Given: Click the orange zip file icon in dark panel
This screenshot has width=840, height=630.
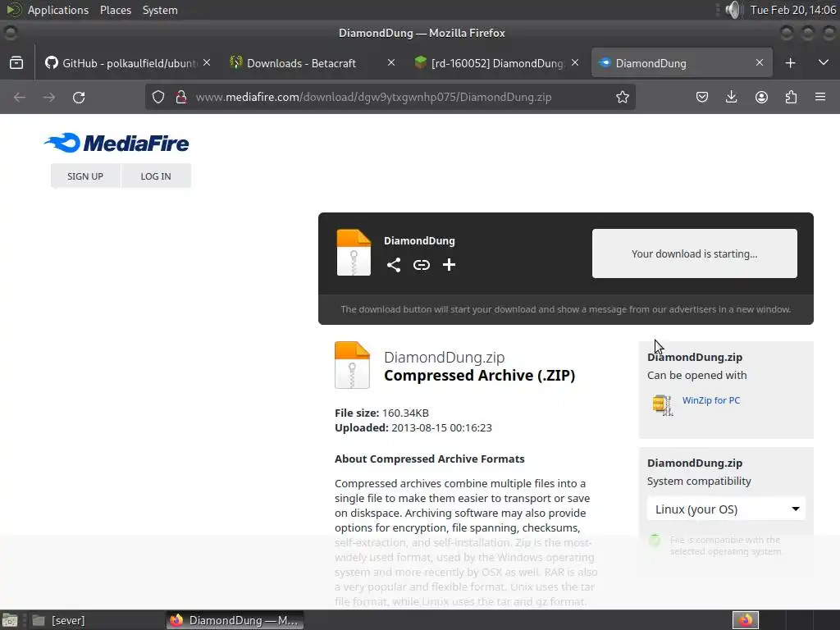Looking at the screenshot, I should pos(354,253).
